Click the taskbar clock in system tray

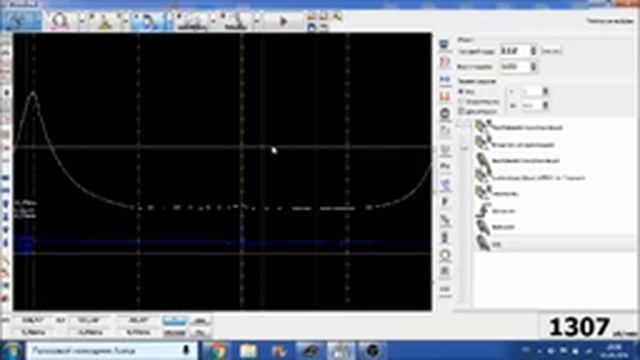[615, 351]
